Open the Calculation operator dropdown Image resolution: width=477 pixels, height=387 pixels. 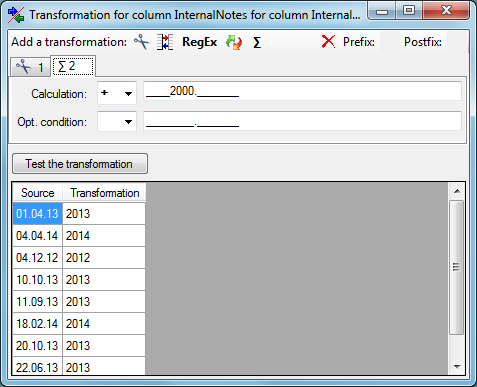coord(117,93)
